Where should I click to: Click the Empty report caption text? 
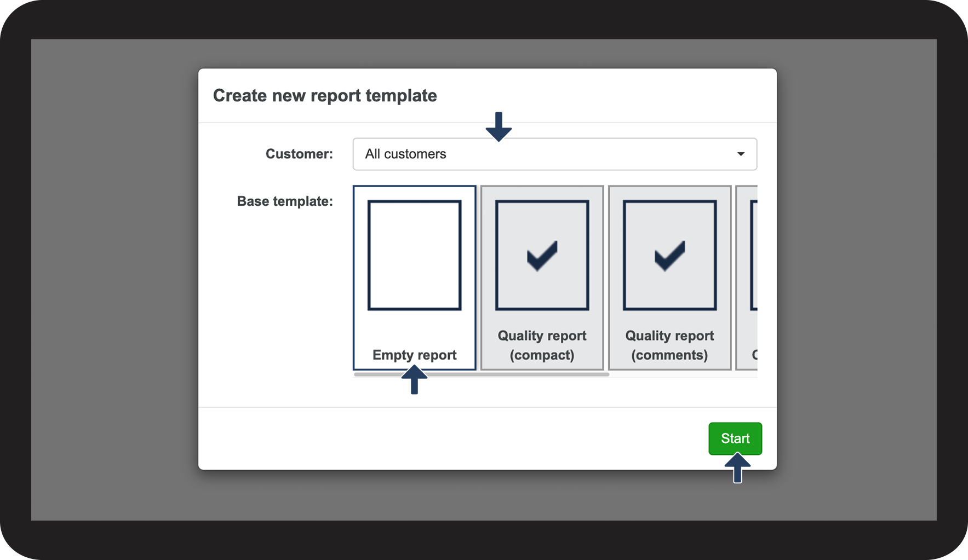tap(414, 355)
